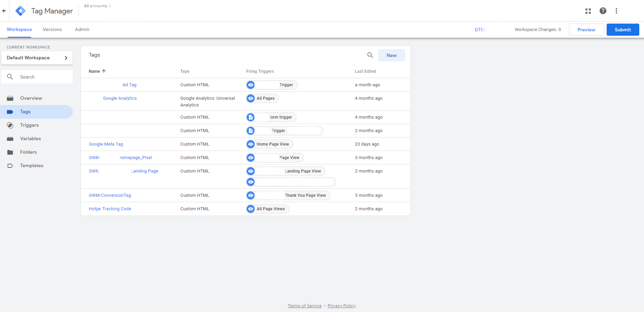This screenshot has height=312, width=644.
Task: Click the back arrow icon
Action: [4, 11]
